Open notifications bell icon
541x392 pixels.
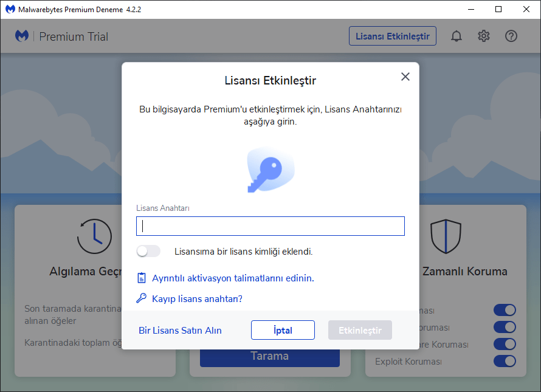[x=456, y=36]
